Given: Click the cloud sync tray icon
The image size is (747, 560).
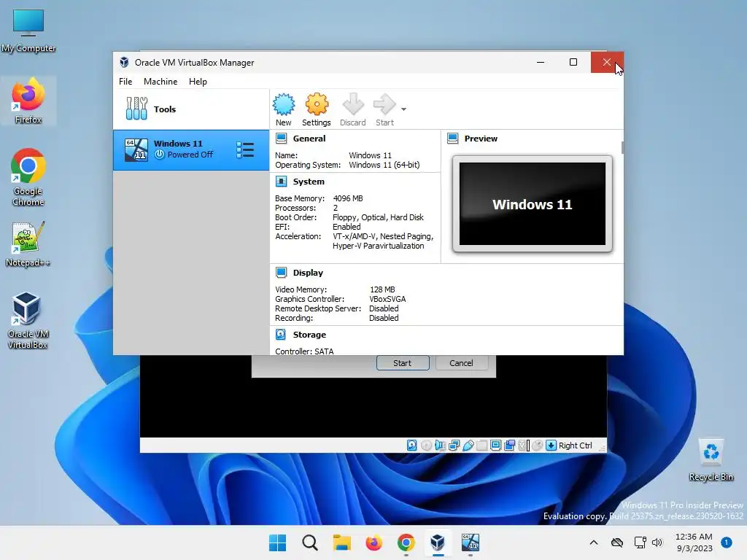Looking at the screenshot, I should (x=617, y=542).
